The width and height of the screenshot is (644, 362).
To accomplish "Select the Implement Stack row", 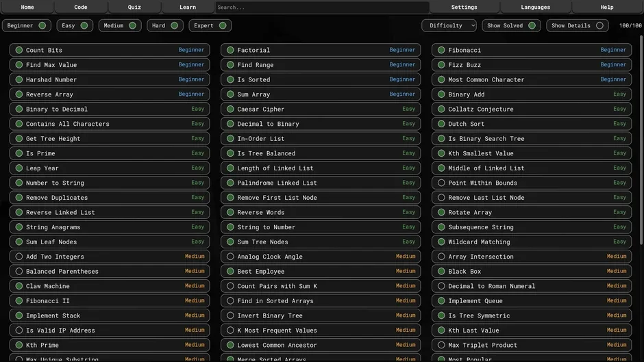I will click(110, 315).
